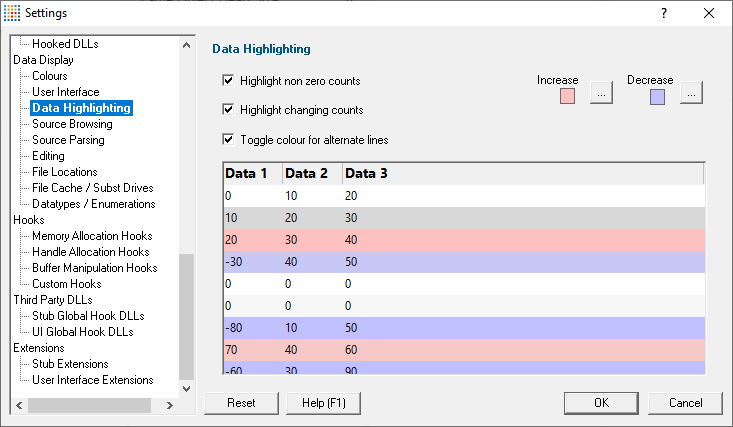
Task: Click the pink Increase colour swatch
Action: [568, 96]
